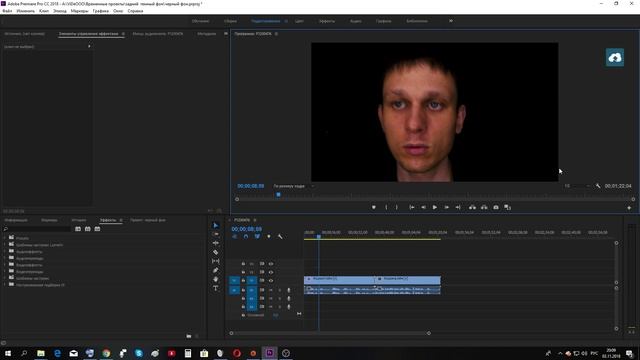Click the 32-bit Color effects filter badge
This screenshot has width=640, height=360.
88,229
